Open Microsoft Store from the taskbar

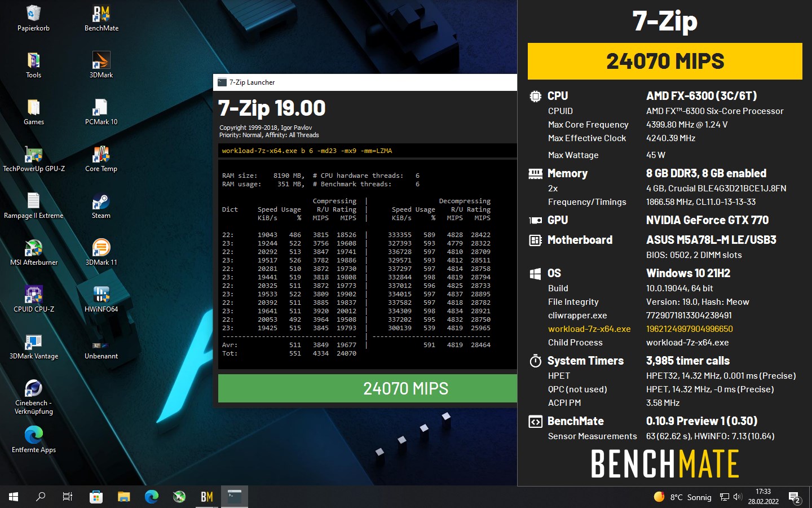pos(96,497)
